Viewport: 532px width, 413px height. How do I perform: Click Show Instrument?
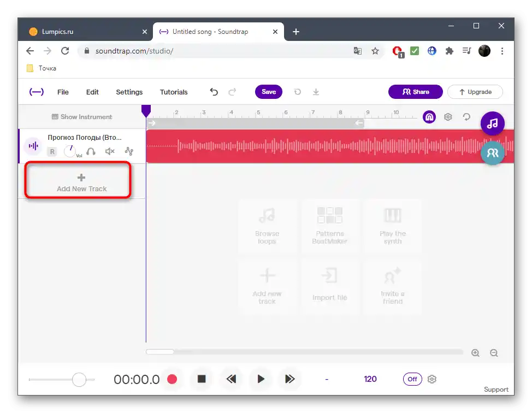[82, 117]
